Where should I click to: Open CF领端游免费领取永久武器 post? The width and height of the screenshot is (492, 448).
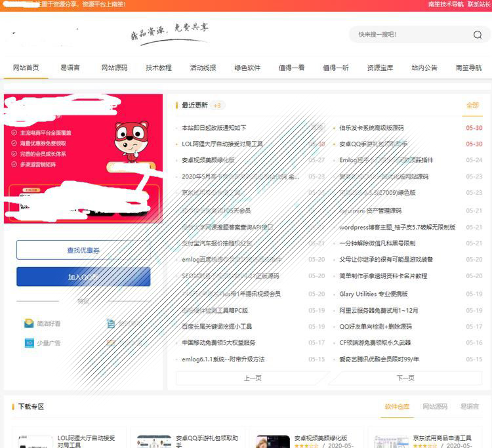[x=375, y=342]
